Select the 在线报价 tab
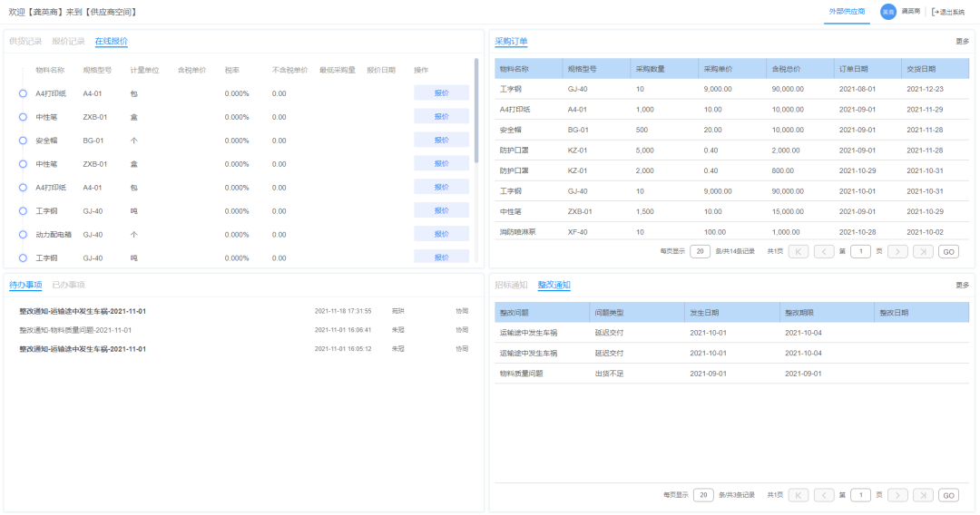 [x=112, y=41]
